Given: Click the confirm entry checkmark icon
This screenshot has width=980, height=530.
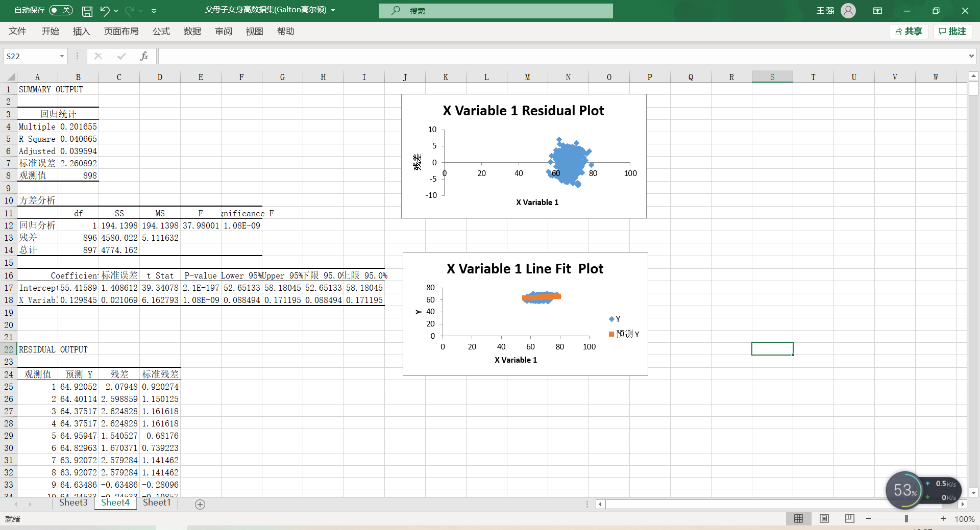Looking at the screenshot, I should pyautogui.click(x=121, y=56).
